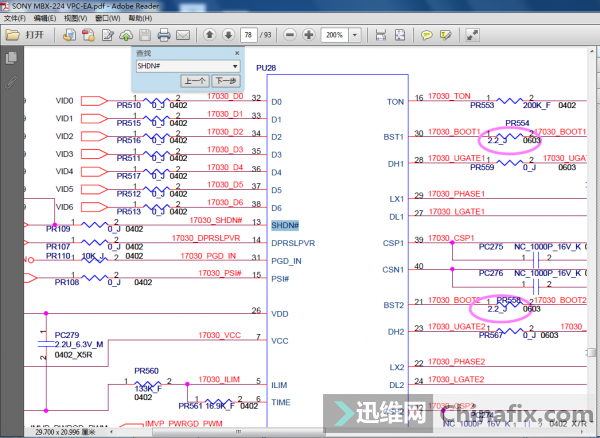Click the PR554 resistor label
The image size is (600, 438).
517,123
